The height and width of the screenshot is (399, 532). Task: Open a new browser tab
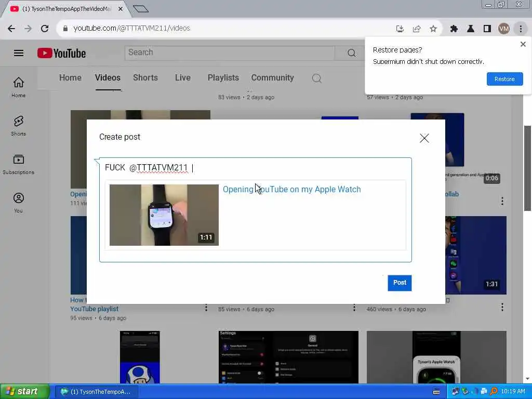141,9
